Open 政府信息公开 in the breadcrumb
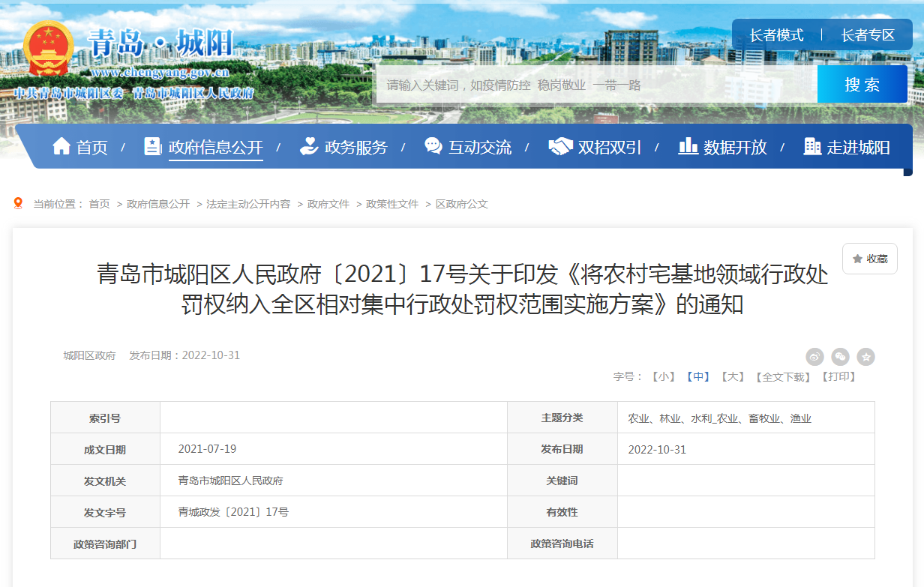This screenshot has height=587, width=924. pyautogui.click(x=158, y=204)
